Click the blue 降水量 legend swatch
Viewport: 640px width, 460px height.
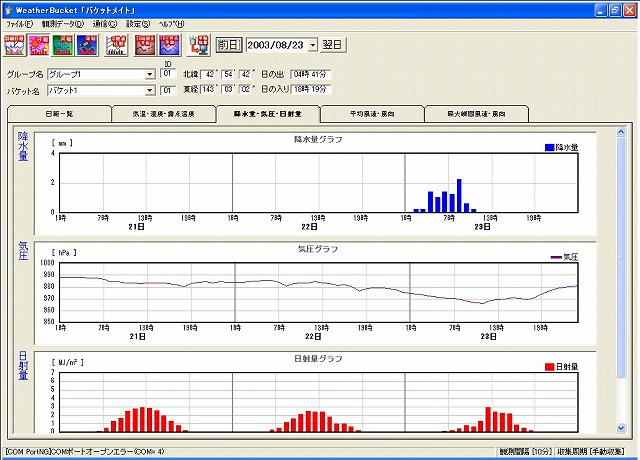pyautogui.click(x=549, y=147)
